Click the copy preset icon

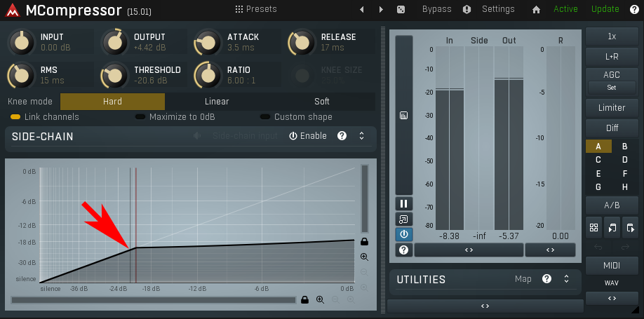612,228
